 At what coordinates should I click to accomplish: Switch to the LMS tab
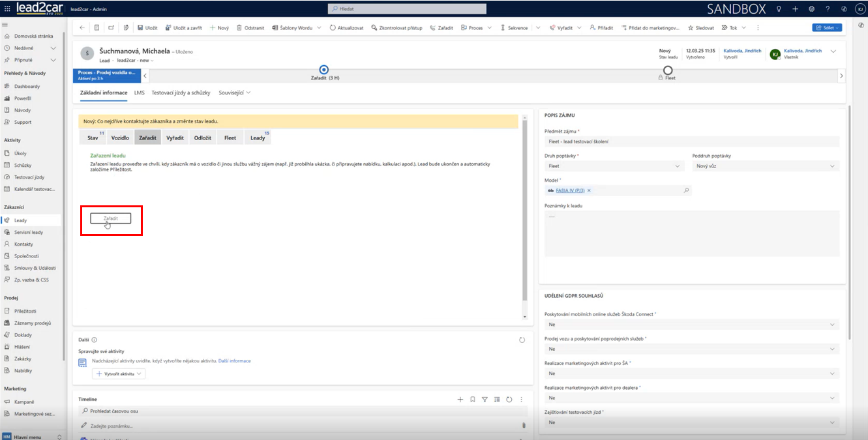point(140,93)
